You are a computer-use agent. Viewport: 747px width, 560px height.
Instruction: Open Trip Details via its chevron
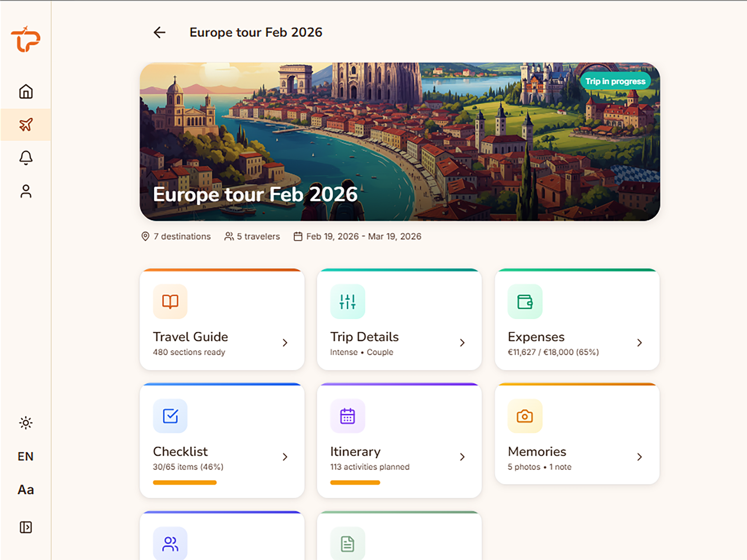coord(462,343)
